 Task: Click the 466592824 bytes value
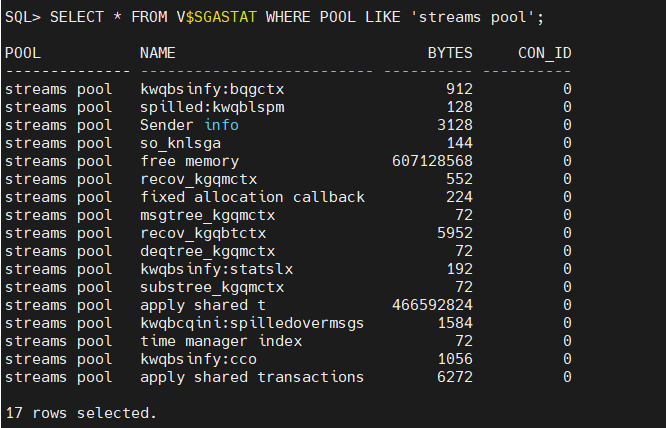432,305
